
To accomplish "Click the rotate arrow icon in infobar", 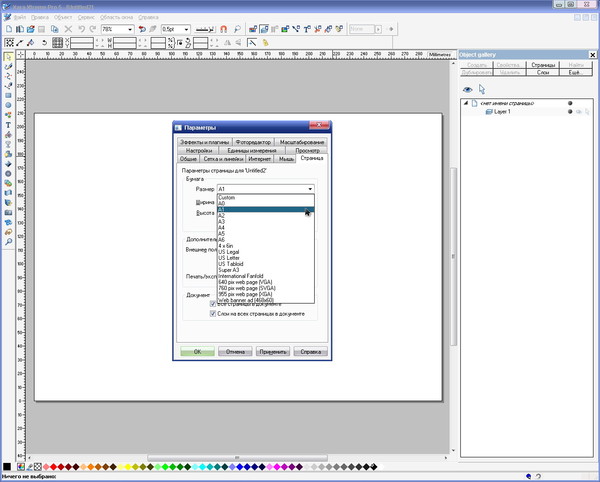I will [x=44, y=43].
